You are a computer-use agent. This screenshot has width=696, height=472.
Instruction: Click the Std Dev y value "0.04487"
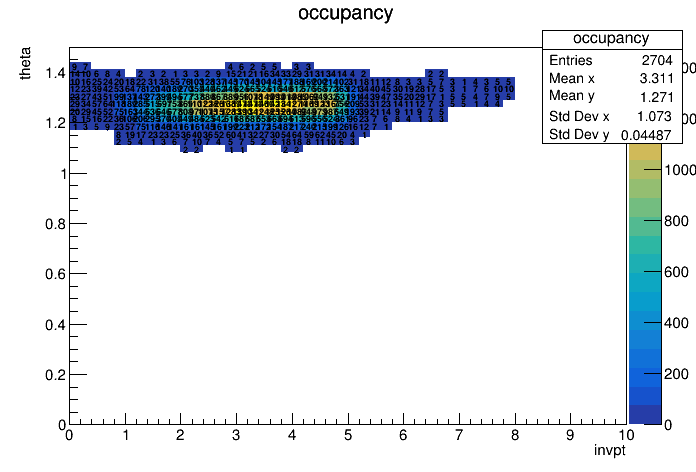coord(646,135)
